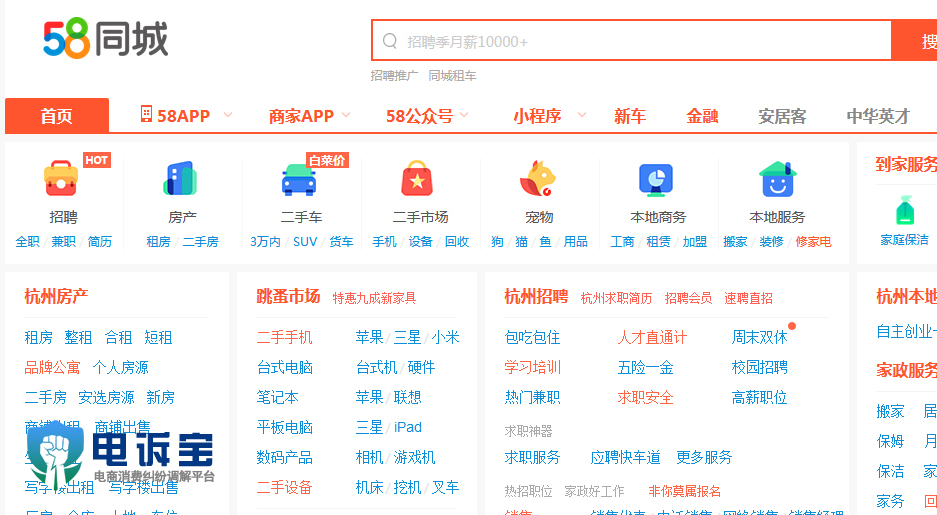This screenshot has width=937, height=515.
Task: Open the 商家APP menu item
Action: 301,116
